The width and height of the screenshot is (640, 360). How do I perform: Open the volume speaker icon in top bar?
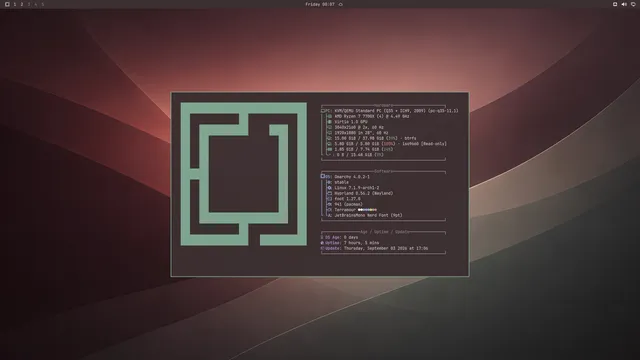(624, 4)
